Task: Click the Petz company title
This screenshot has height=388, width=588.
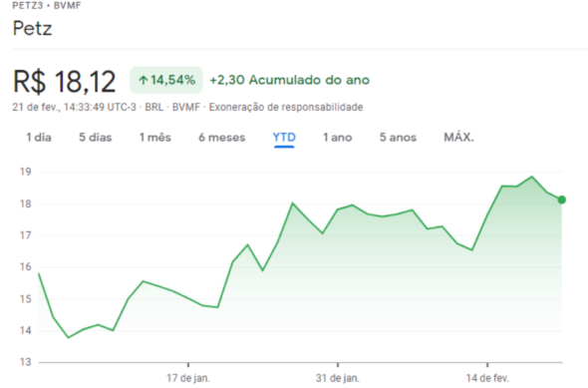Action: (32, 28)
